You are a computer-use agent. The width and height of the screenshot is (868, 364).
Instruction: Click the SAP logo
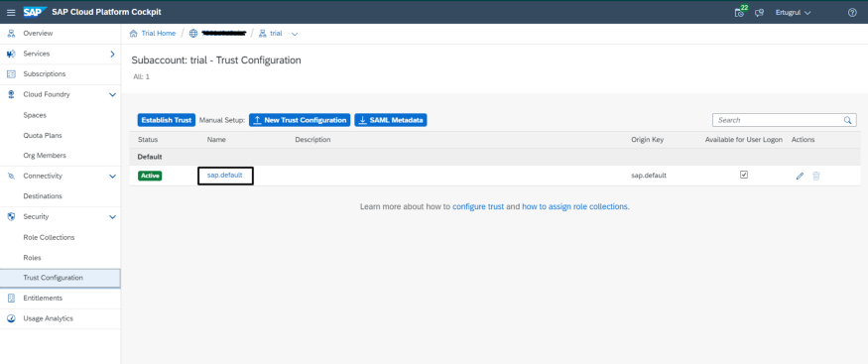35,12
